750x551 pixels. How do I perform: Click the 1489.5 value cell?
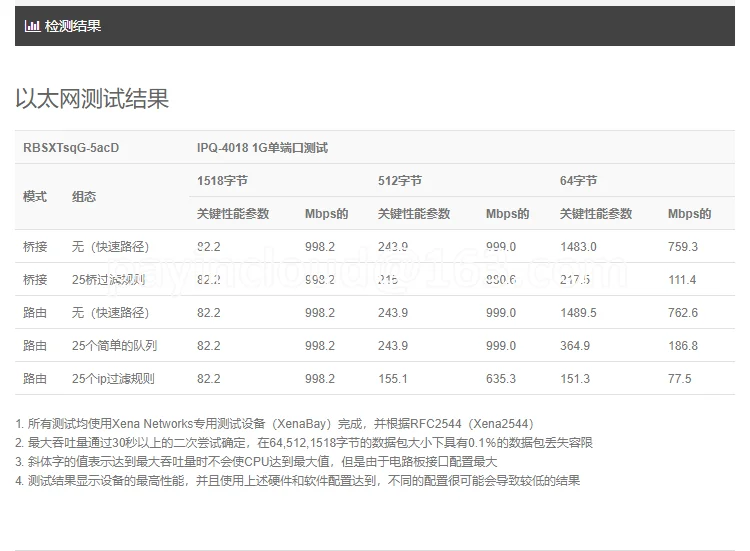[x=578, y=313]
